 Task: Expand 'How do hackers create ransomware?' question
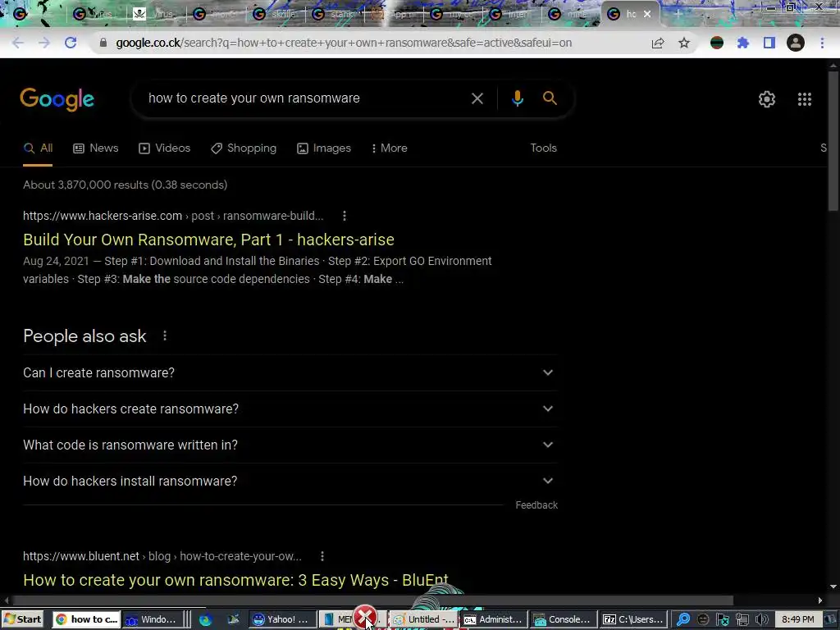[290, 409]
